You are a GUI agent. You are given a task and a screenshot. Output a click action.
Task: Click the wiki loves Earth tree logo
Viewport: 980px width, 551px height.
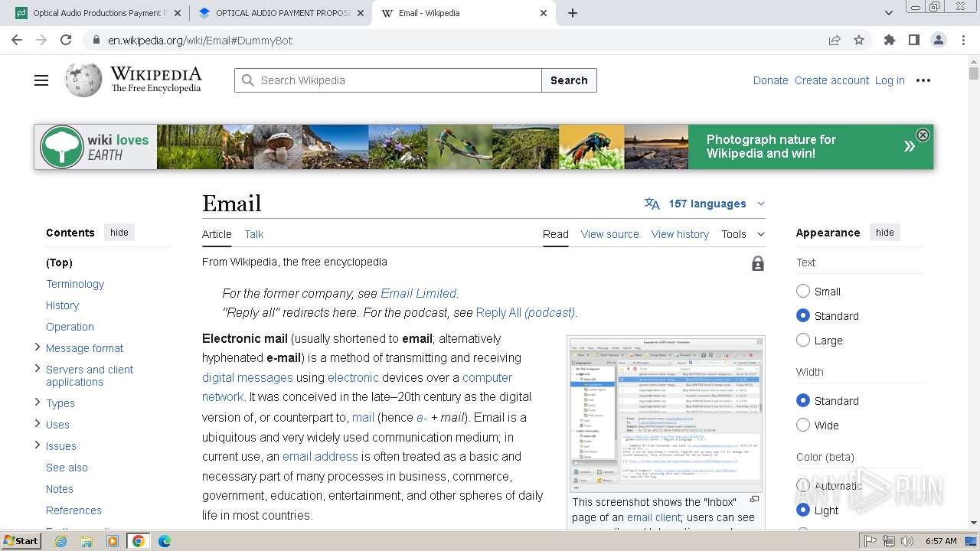click(x=62, y=147)
